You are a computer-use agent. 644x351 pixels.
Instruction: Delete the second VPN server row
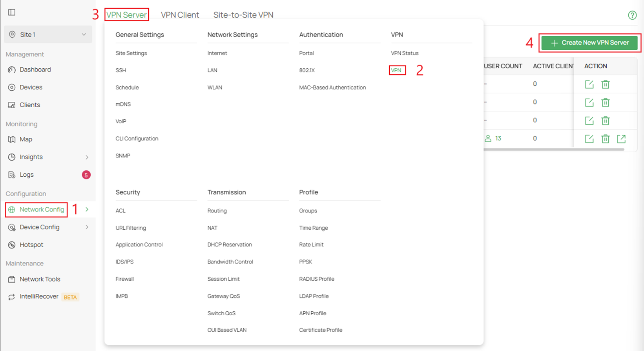[606, 102]
